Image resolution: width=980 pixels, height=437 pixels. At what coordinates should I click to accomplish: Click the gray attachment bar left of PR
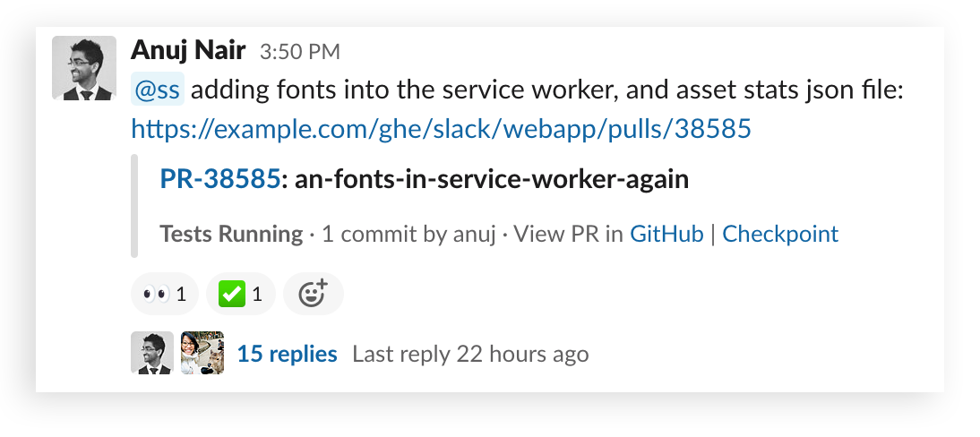click(x=134, y=206)
